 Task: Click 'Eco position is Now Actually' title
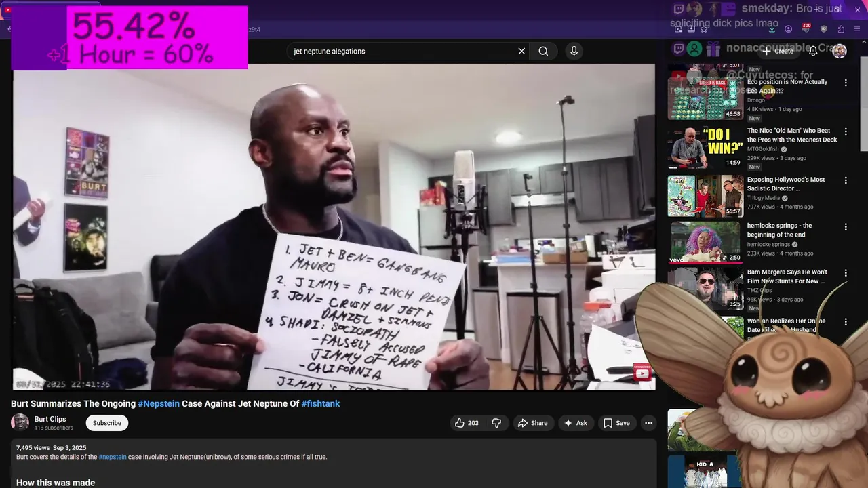pyautogui.click(x=787, y=86)
